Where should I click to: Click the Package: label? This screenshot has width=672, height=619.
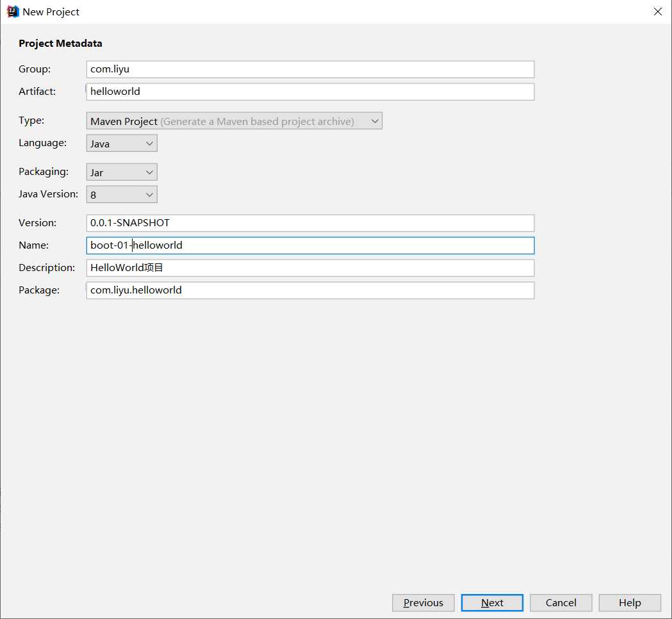click(39, 290)
